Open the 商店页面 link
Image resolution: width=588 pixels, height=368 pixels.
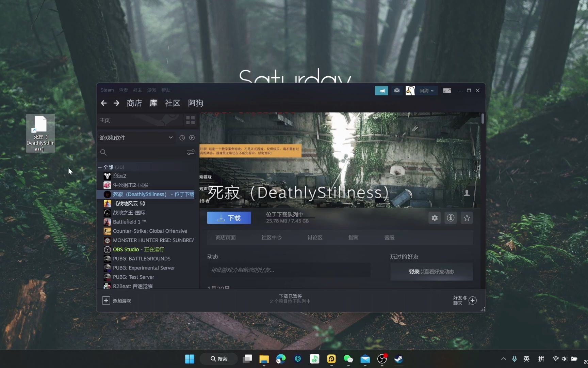pos(226,237)
